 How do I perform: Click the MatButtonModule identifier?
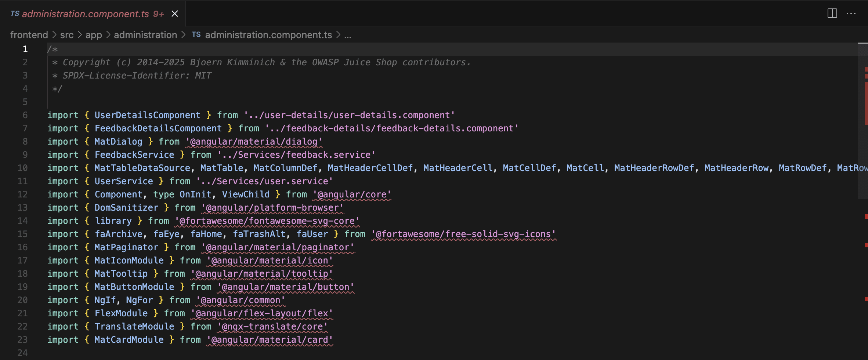(134, 287)
